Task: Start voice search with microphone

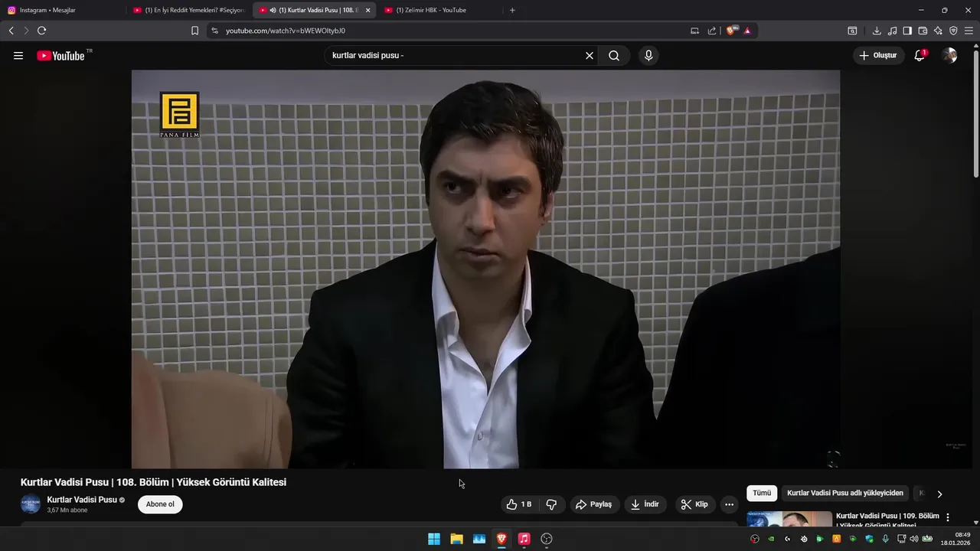Action: [x=648, y=56]
